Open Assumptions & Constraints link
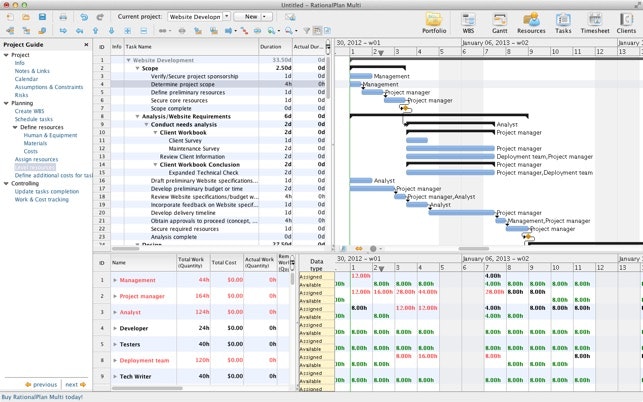 49,87
